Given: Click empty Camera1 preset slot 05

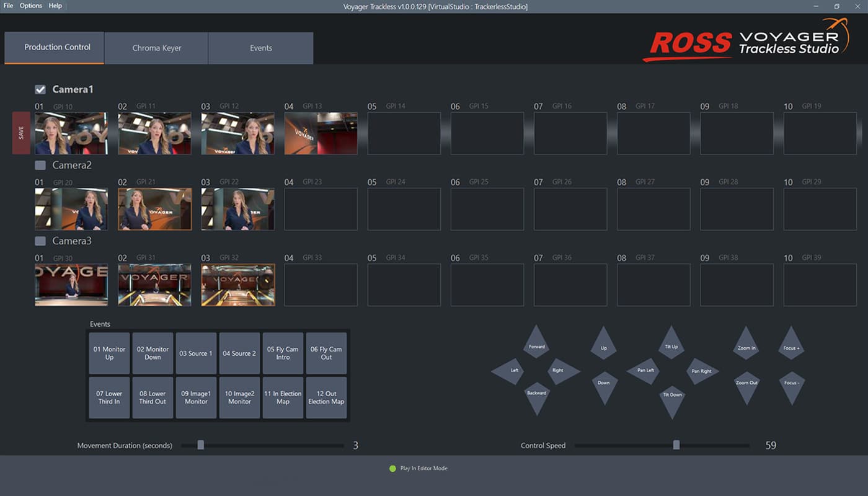Looking at the screenshot, I should [404, 133].
